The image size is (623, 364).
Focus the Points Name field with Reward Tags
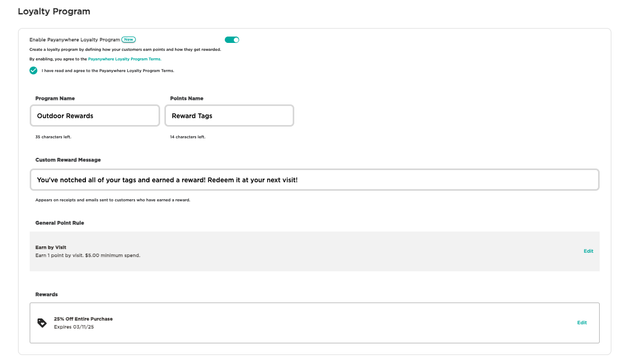[229, 116]
